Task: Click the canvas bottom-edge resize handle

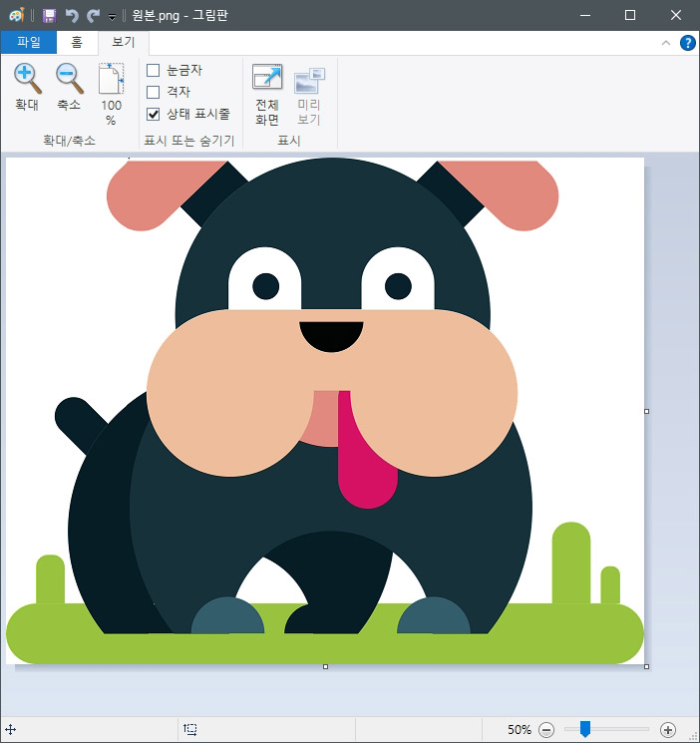Action: click(x=325, y=667)
